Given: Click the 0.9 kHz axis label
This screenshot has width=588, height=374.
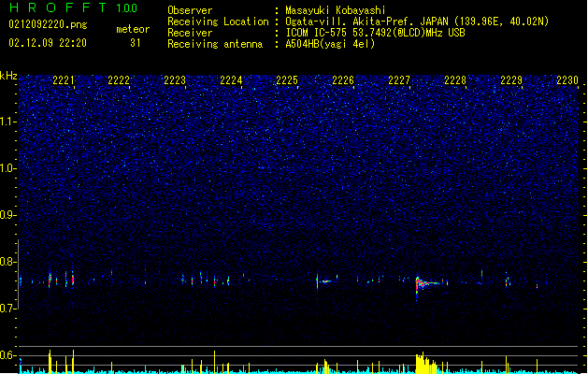Looking at the screenshot, I should point(7,215).
